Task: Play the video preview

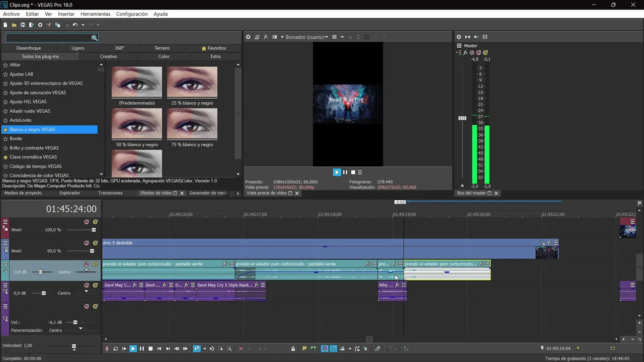Action: click(x=337, y=172)
